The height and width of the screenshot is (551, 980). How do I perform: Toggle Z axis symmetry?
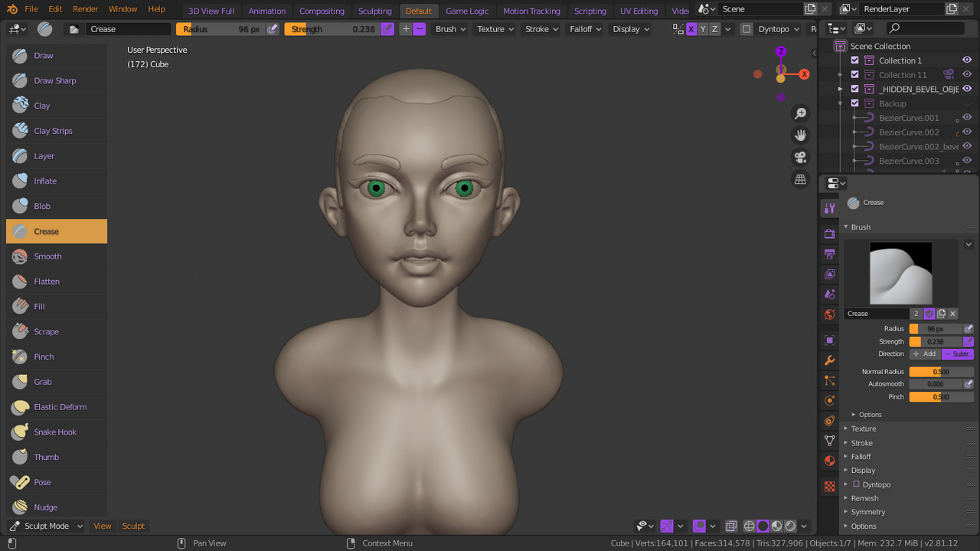[x=715, y=29]
